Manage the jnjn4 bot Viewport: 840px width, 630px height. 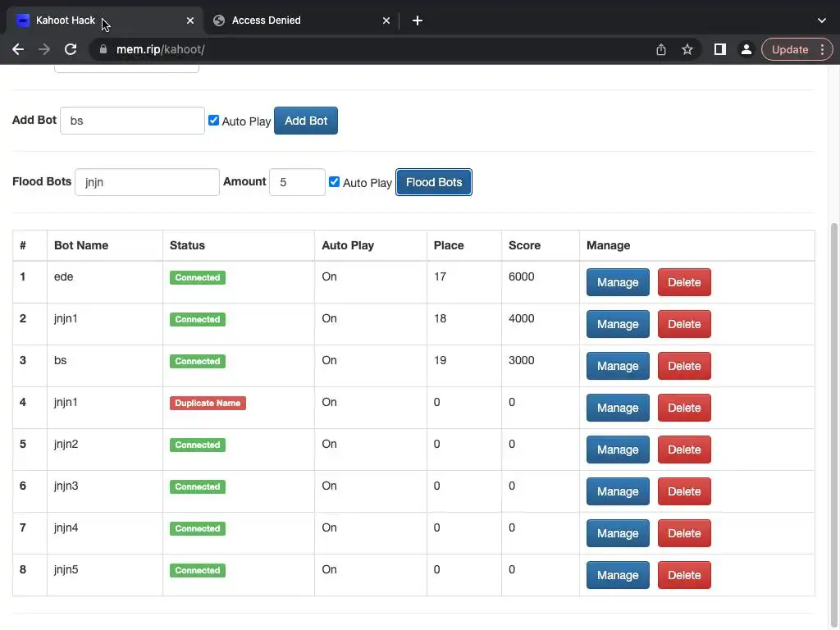[618, 533]
